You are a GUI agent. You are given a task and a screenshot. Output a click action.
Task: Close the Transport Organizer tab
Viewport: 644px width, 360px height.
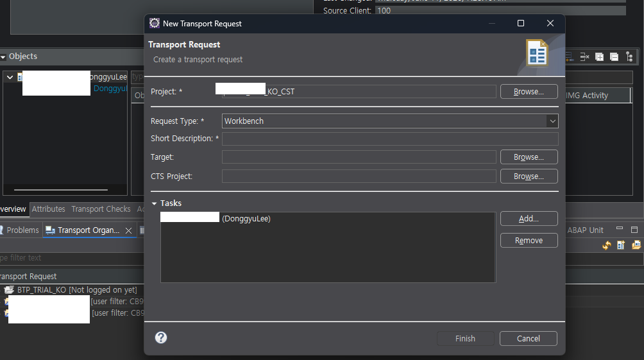click(x=128, y=230)
